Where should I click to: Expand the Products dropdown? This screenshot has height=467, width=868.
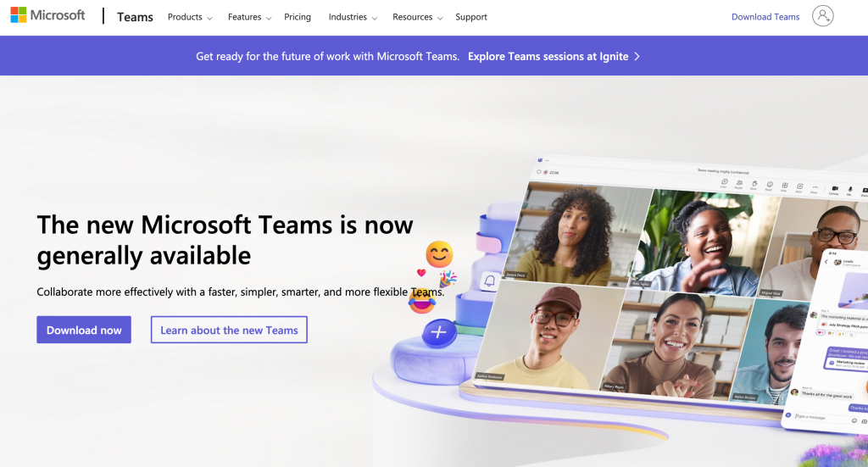(190, 17)
